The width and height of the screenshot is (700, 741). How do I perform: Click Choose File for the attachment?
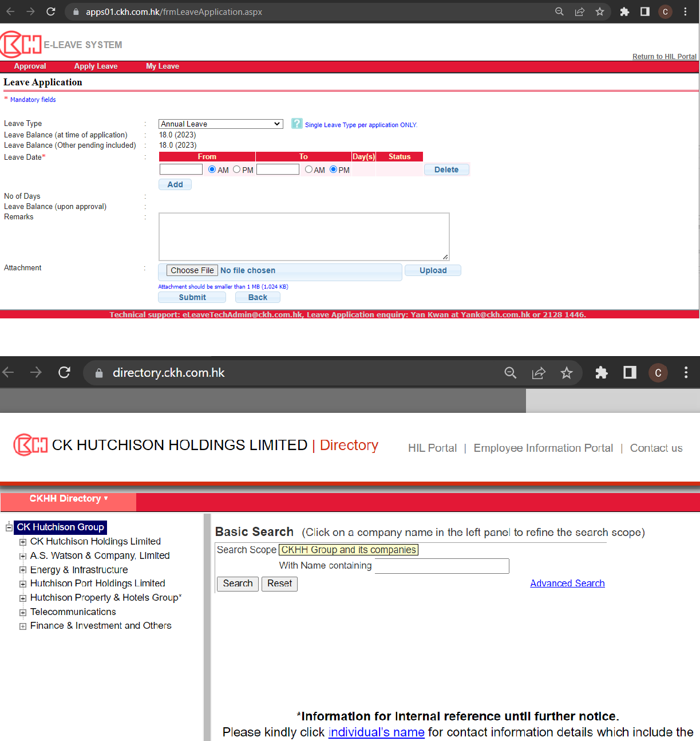(192, 270)
